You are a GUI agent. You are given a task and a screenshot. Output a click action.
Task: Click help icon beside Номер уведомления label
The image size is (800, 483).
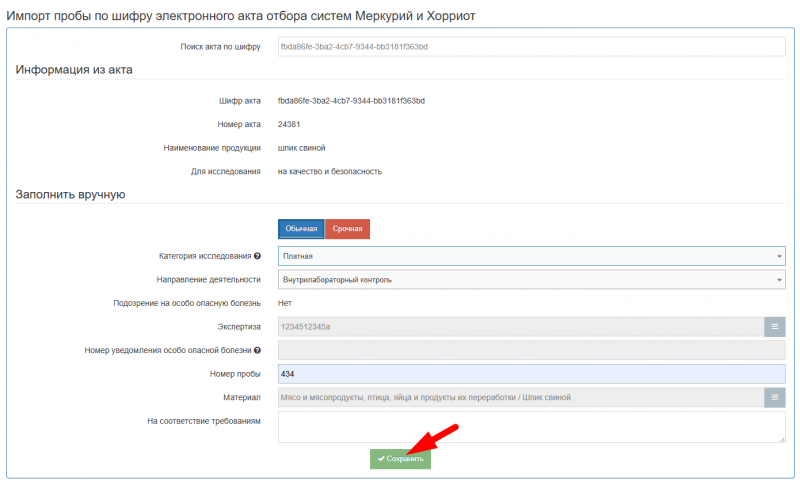258,350
